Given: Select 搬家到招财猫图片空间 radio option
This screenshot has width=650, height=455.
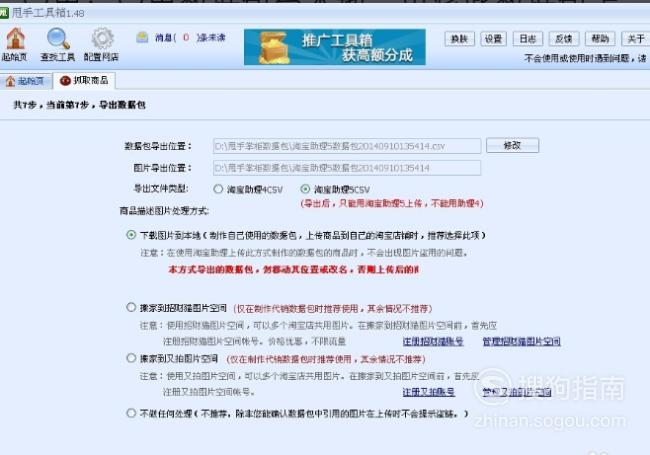Looking at the screenshot, I should (131, 307).
